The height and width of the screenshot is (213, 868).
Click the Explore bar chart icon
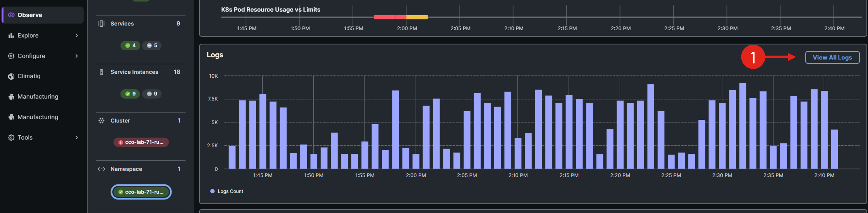pos(11,36)
